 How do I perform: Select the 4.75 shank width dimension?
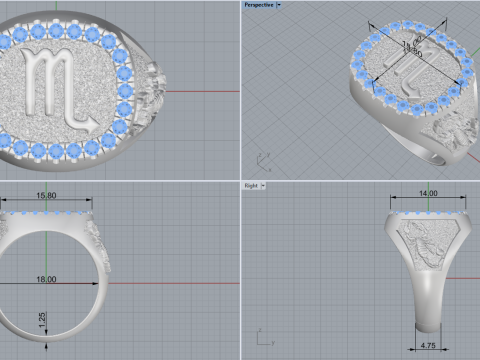[x=428, y=345]
